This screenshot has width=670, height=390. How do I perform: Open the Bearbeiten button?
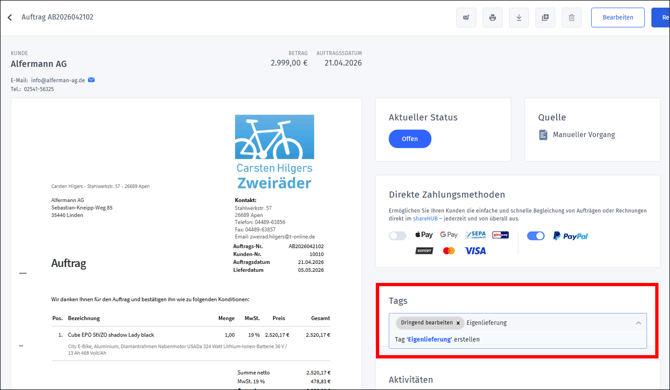[618, 18]
